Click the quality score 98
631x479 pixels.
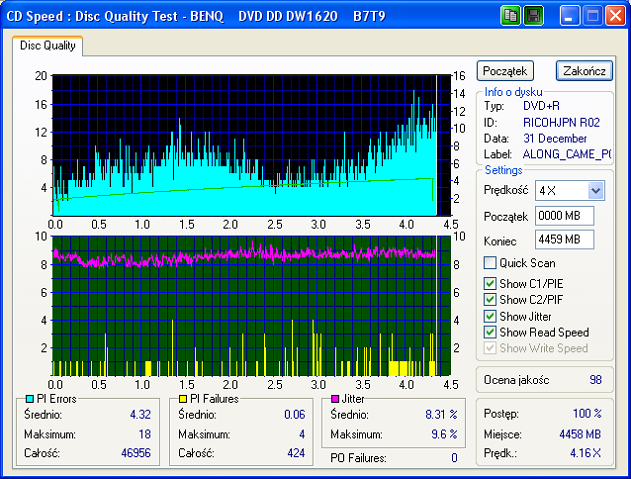coord(596,380)
